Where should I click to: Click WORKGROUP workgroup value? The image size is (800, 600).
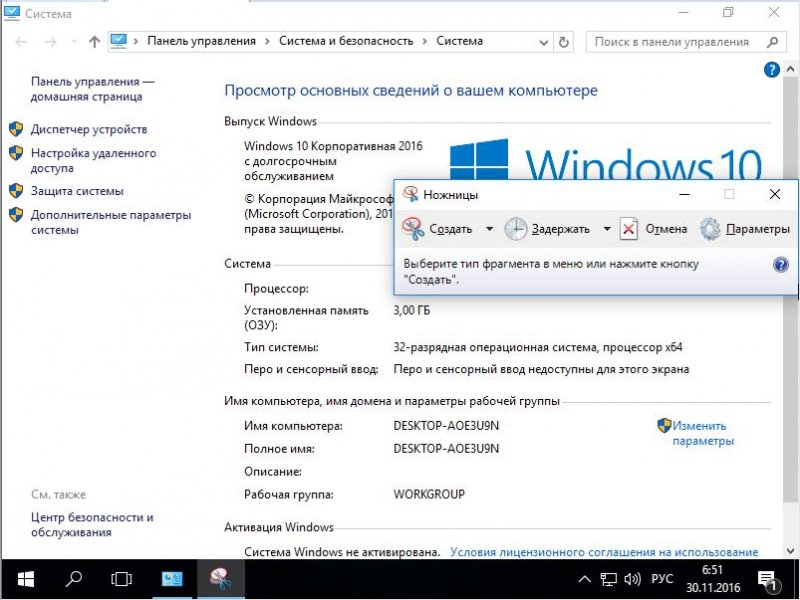(x=429, y=494)
